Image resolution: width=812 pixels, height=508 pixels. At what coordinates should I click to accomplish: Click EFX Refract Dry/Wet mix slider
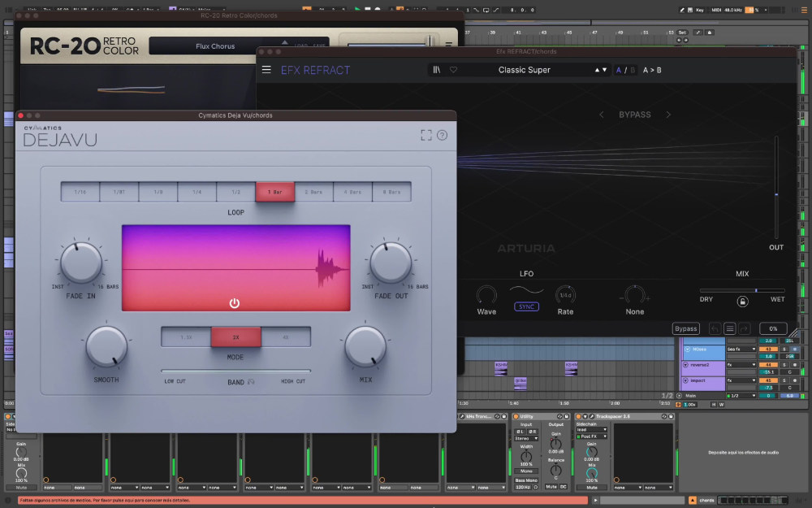742,290
